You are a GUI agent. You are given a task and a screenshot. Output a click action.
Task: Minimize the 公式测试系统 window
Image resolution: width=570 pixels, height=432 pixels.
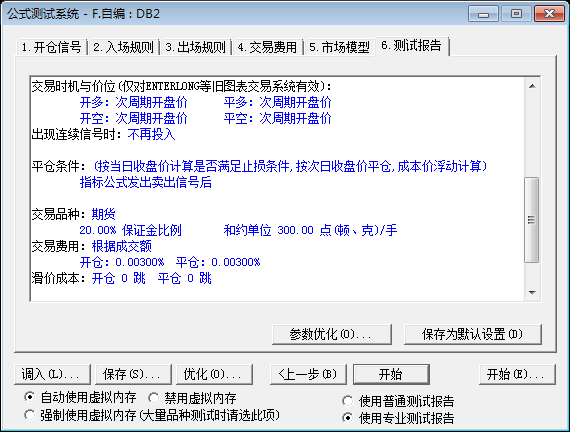pyautogui.click(x=483, y=14)
